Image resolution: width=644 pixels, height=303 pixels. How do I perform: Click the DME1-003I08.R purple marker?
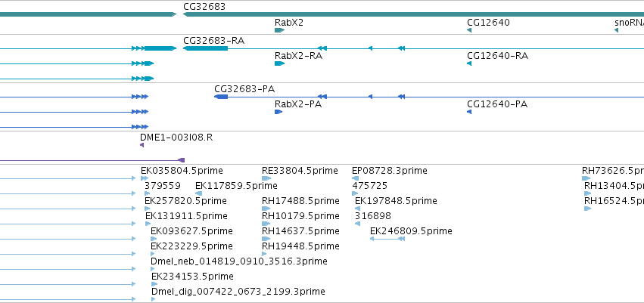(x=142, y=145)
